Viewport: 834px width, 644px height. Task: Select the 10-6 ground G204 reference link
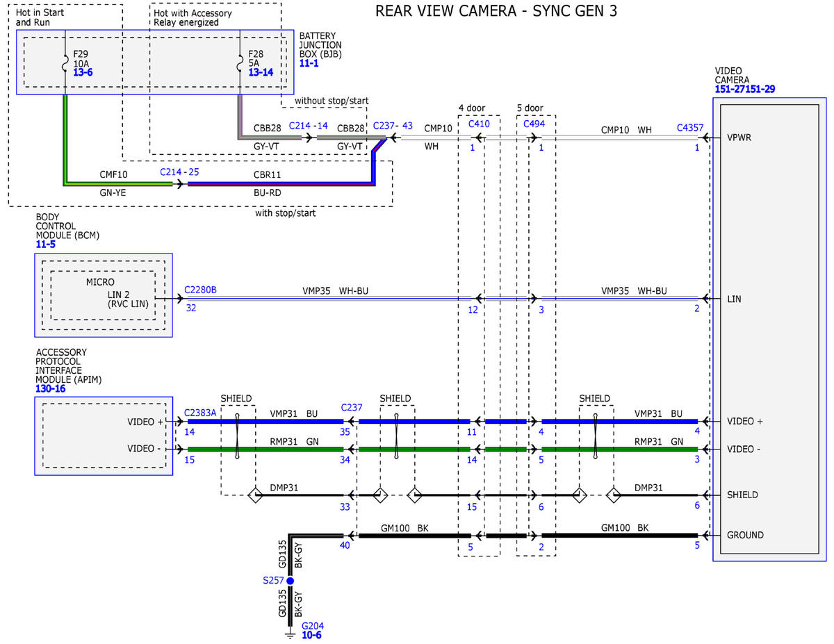coord(311,635)
